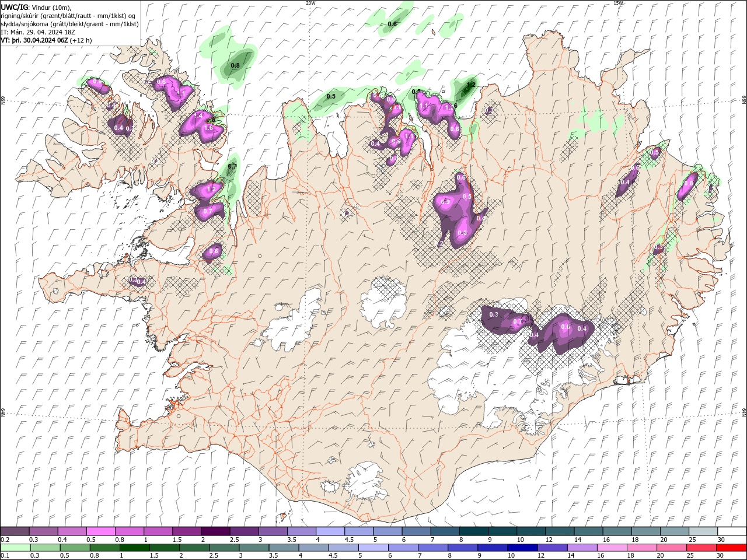Screen dimensions: 747x560
Task: Click the 'IT: Mán. 29. 04. 2024 18Z' line
Action: coord(39,32)
